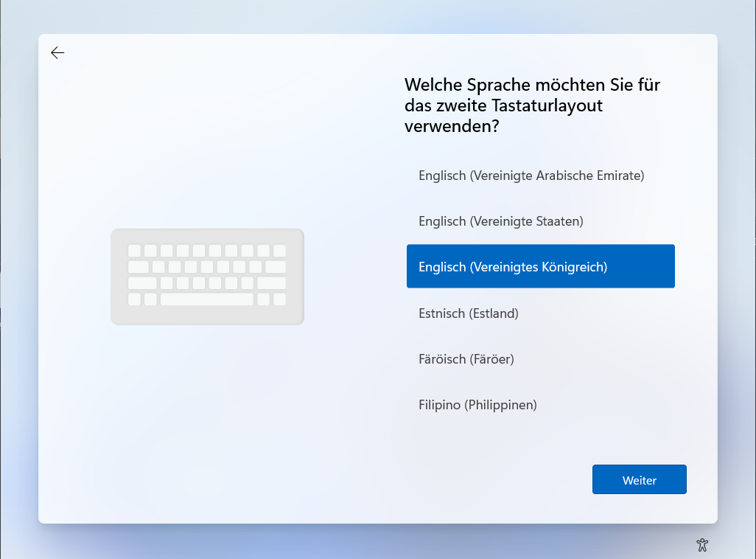Select highlighted Englisch (Vereinigtes Königreich)
Screen dimensions: 756x559
tap(540, 267)
